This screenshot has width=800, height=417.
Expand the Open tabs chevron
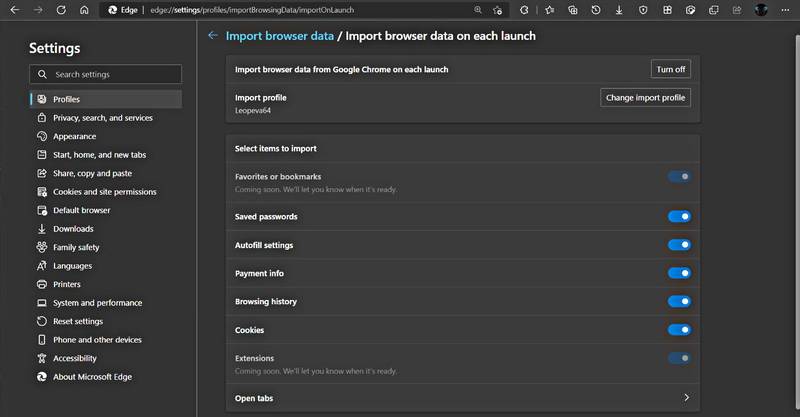[x=686, y=398]
